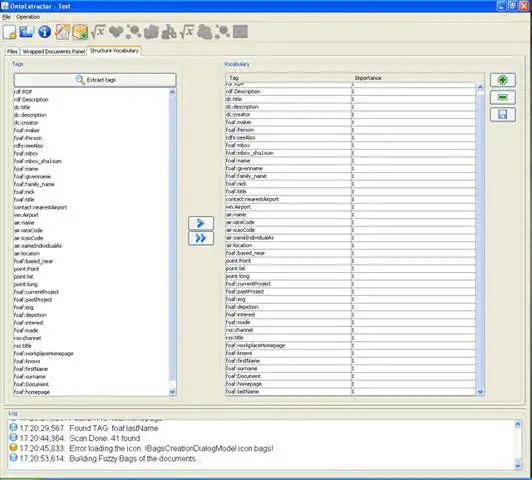Click the box with green plus icon
The image size is (532, 480).
point(80,32)
